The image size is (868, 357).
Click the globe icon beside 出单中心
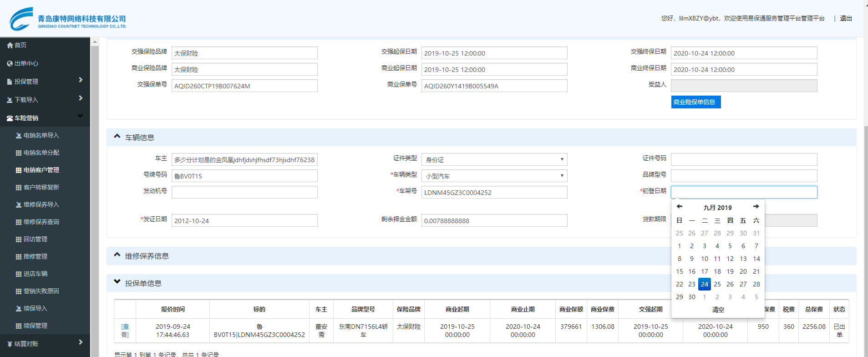[x=10, y=63]
